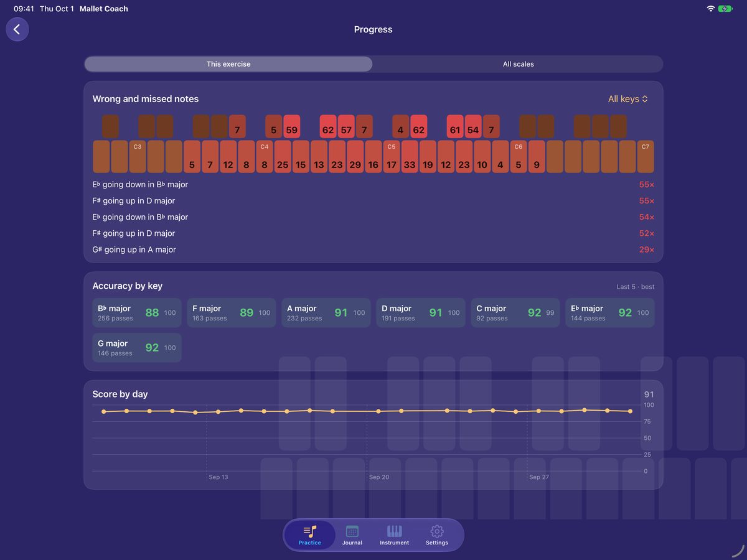The width and height of the screenshot is (747, 560).
Task: Select the C7 labeled key
Action: (x=646, y=156)
